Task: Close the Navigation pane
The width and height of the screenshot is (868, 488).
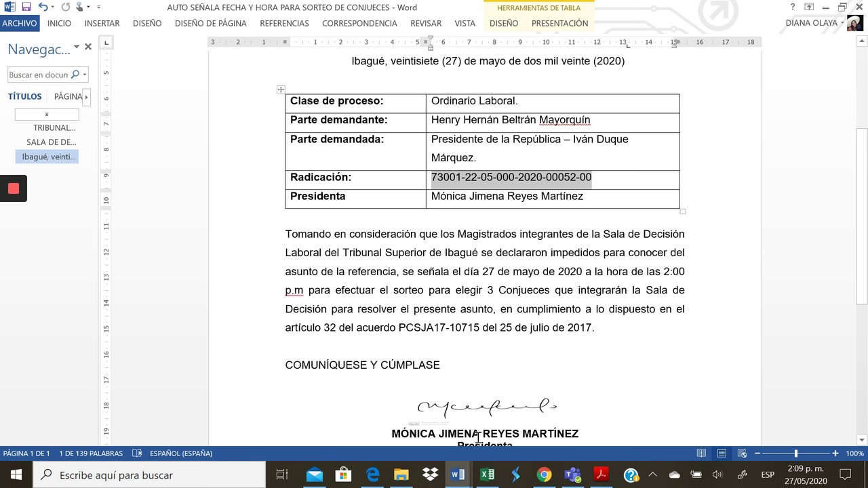Action: point(88,47)
